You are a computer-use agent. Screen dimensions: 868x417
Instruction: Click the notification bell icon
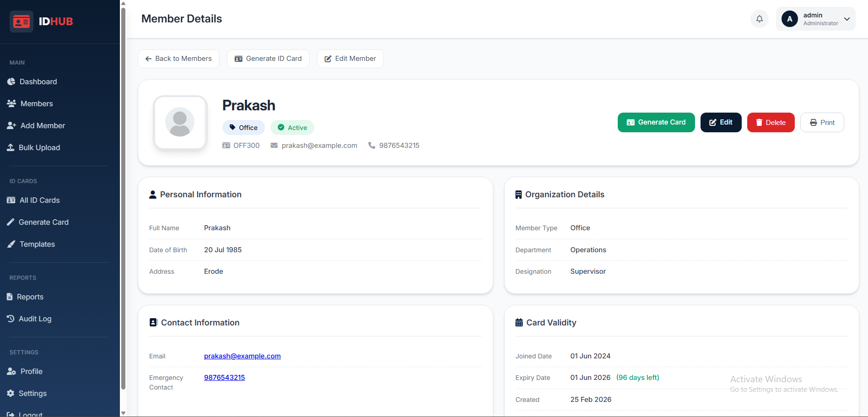tap(759, 19)
